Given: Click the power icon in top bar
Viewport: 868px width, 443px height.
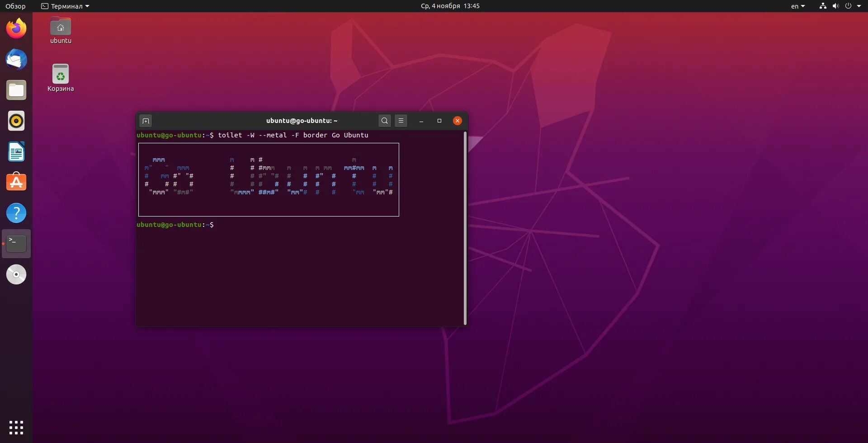Looking at the screenshot, I should [848, 6].
